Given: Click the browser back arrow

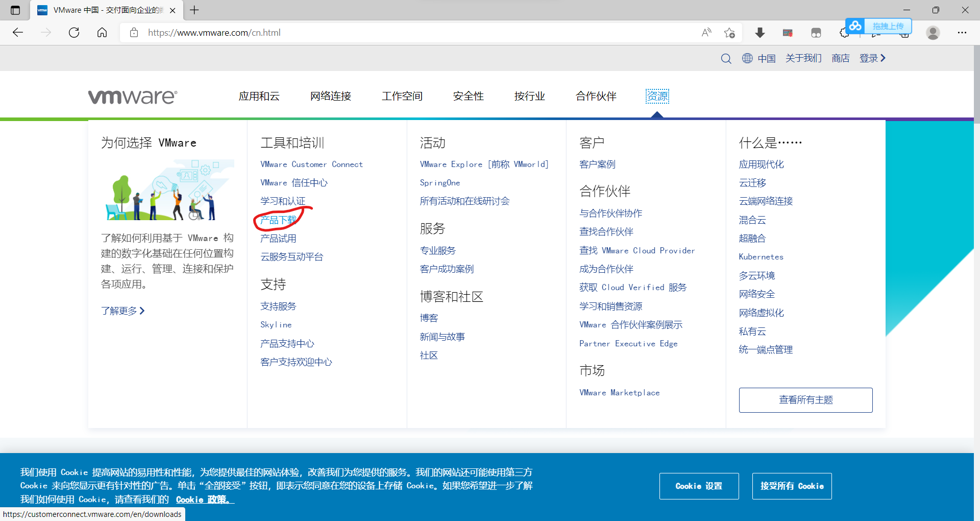Looking at the screenshot, I should tap(18, 33).
